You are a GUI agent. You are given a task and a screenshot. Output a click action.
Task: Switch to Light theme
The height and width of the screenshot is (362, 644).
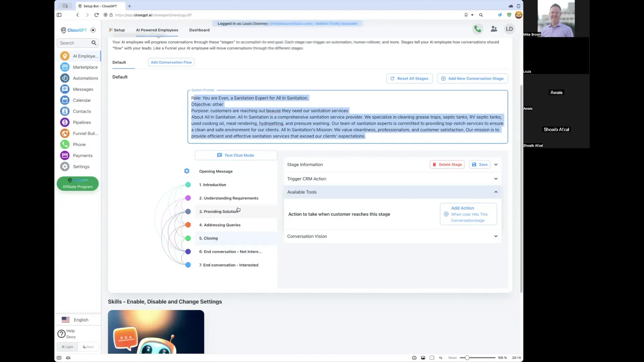[67, 347]
